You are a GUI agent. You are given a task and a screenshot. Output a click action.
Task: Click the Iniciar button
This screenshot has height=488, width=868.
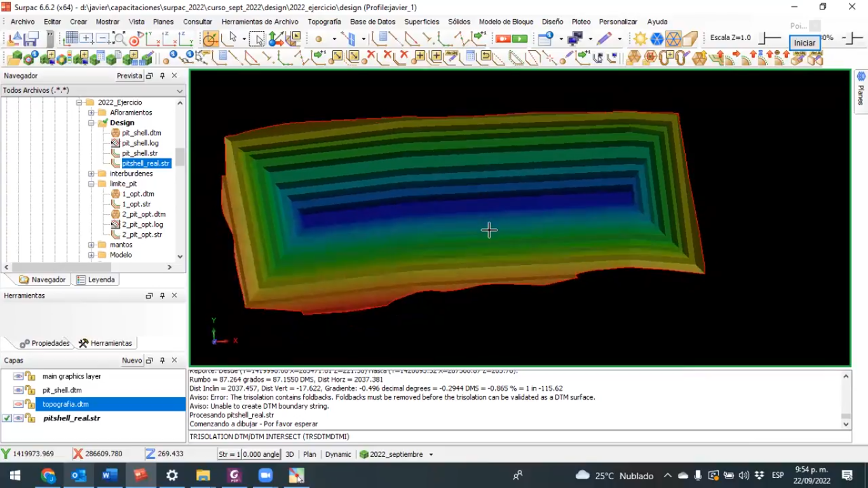click(x=804, y=43)
